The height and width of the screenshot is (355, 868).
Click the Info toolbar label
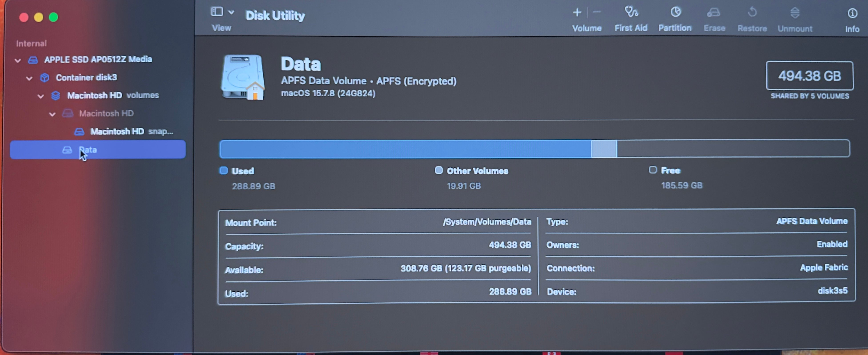pyautogui.click(x=852, y=29)
